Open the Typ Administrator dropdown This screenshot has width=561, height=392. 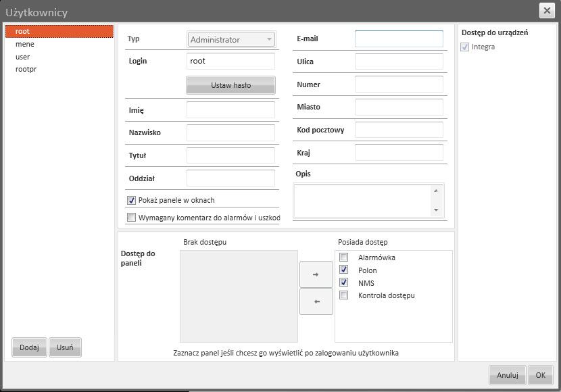point(231,39)
